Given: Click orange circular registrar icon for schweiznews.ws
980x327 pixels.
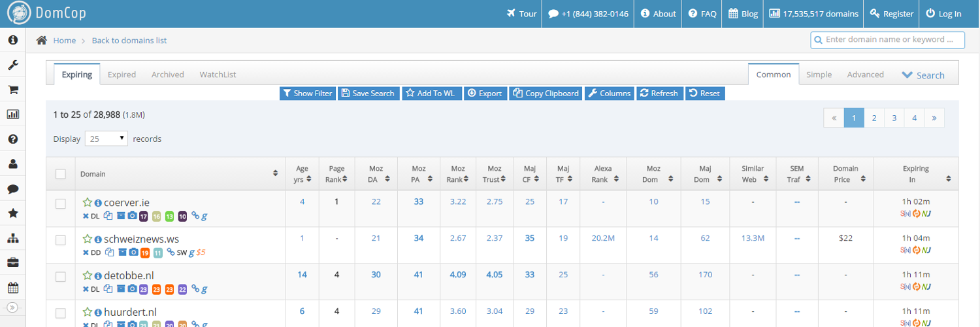Looking at the screenshot, I should (x=916, y=250).
